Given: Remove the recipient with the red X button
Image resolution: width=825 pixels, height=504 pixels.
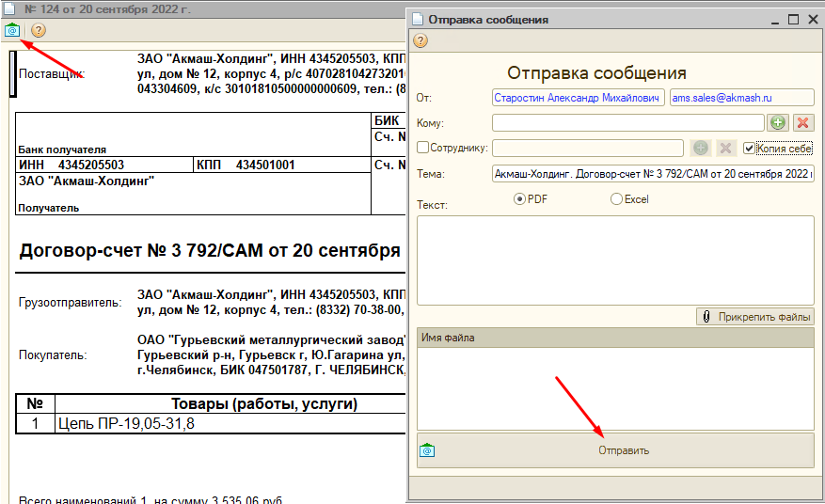Looking at the screenshot, I should pos(803,122).
